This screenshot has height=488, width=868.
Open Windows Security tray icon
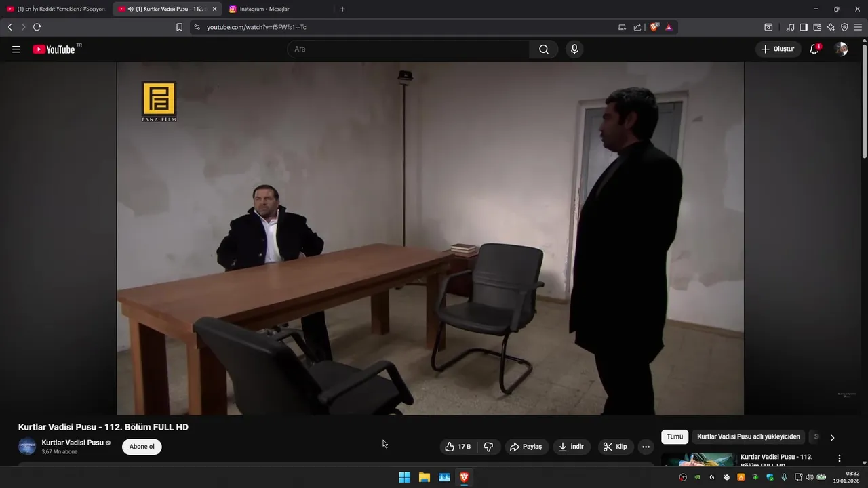click(x=770, y=477)
